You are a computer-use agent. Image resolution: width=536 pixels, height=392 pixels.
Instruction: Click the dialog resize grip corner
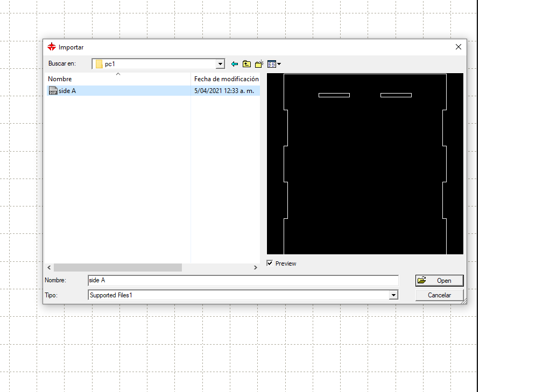click(x=463, y=301)
